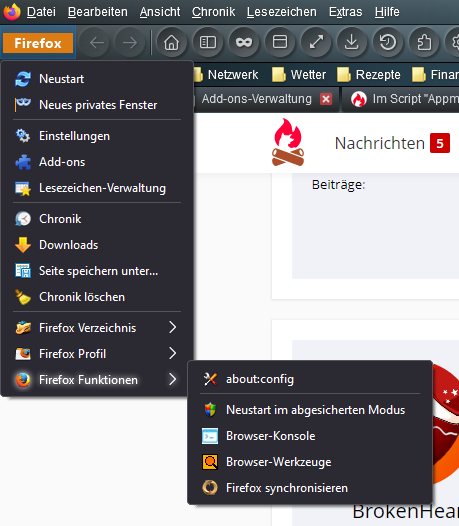Open Add-ons from the menu

[97, 162]
